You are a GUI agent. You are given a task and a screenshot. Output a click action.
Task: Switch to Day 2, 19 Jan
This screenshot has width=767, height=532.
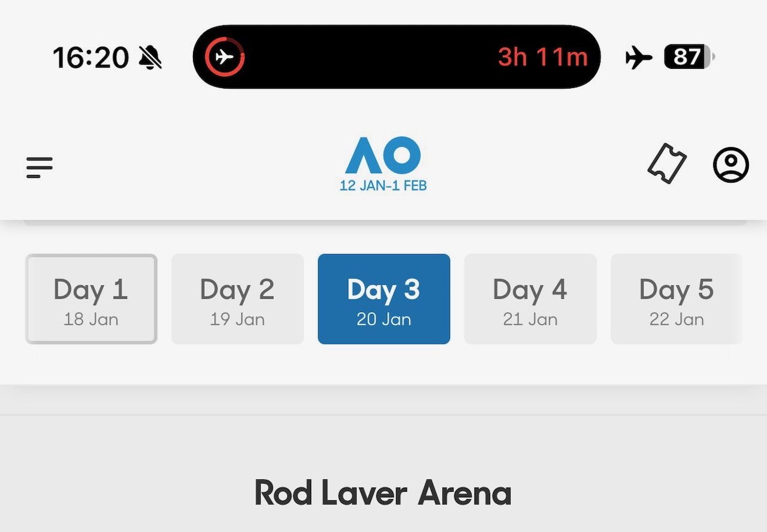click(x=237, y=299)
